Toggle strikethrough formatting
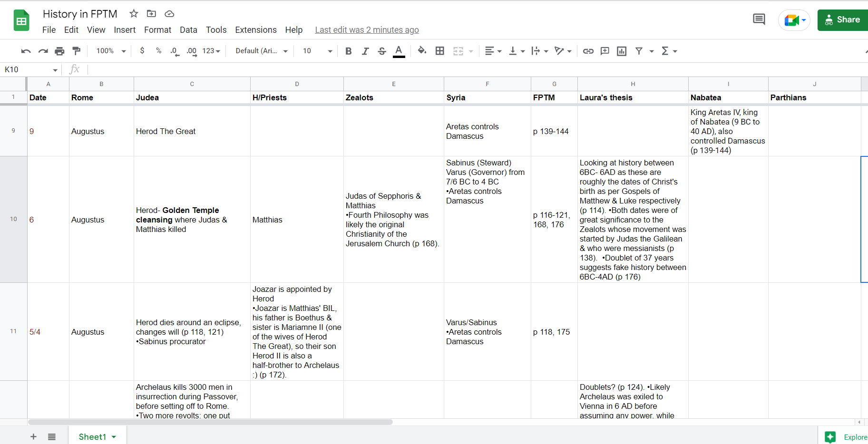 [382, 51]
